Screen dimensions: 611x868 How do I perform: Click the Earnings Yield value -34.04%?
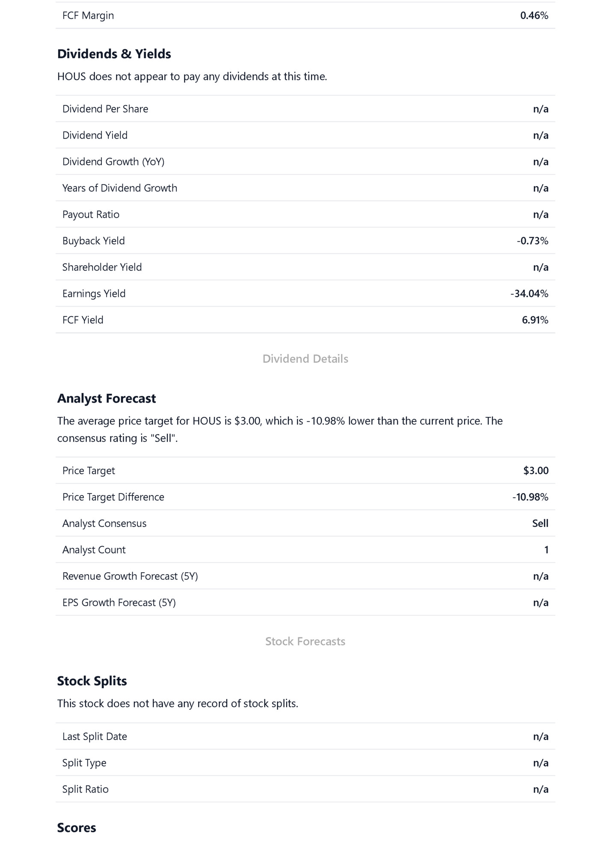[x=529, y=294]
